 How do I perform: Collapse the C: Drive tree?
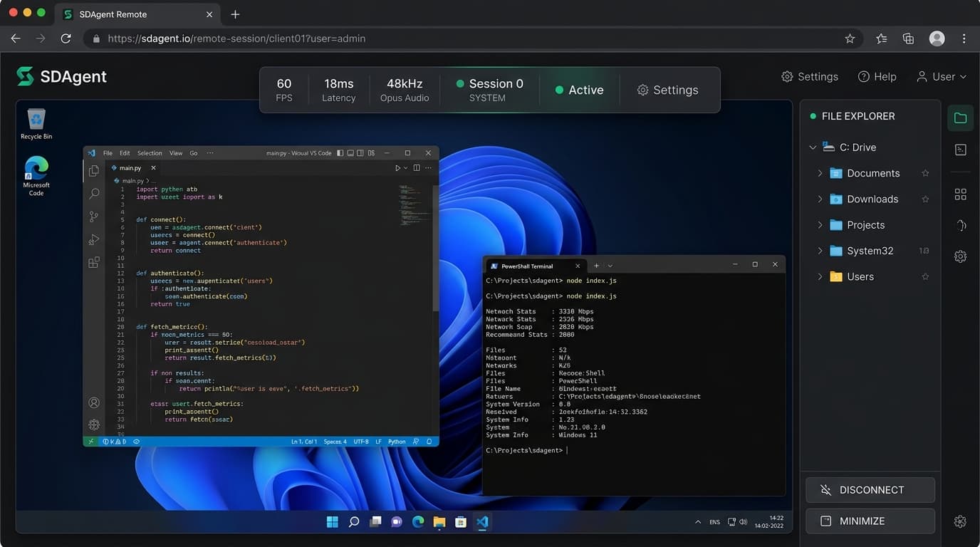pyautogui.click(x=813, y=147)
